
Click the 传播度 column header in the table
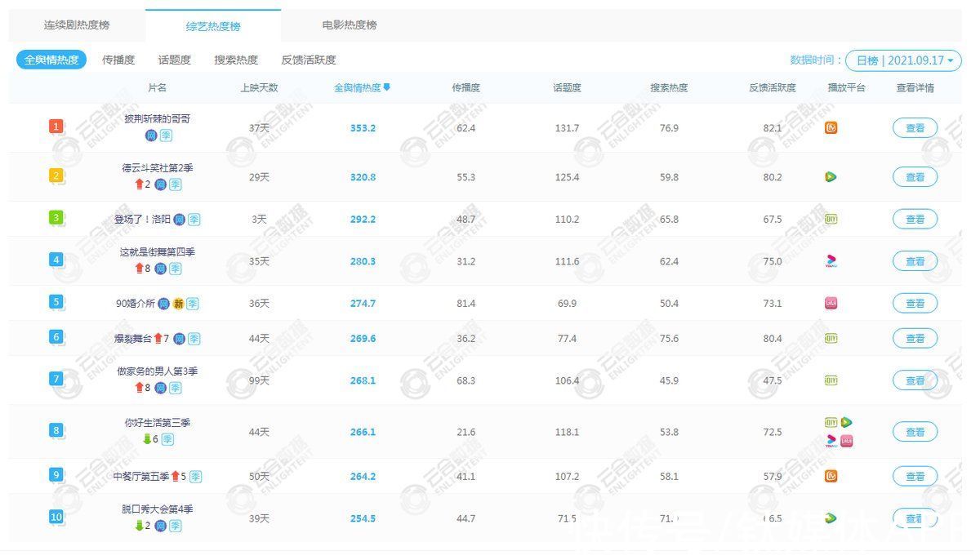click(466, 87)
